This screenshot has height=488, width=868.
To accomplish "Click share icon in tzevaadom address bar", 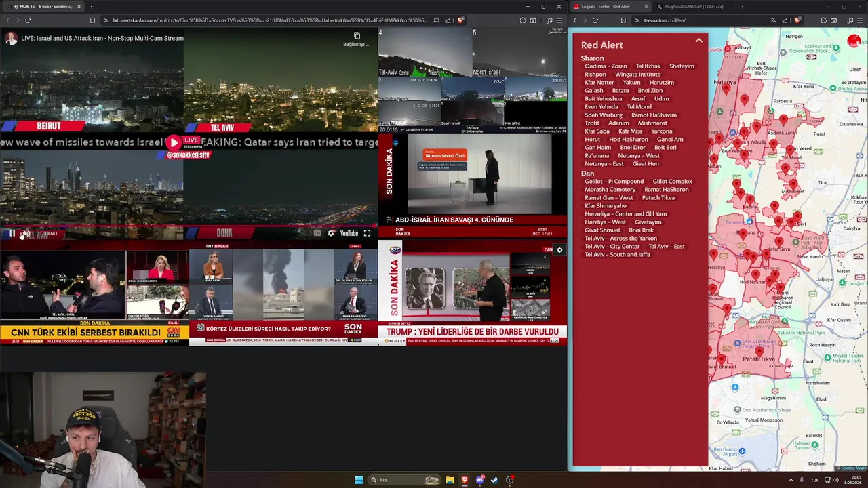I will click(x=785, y=20).
